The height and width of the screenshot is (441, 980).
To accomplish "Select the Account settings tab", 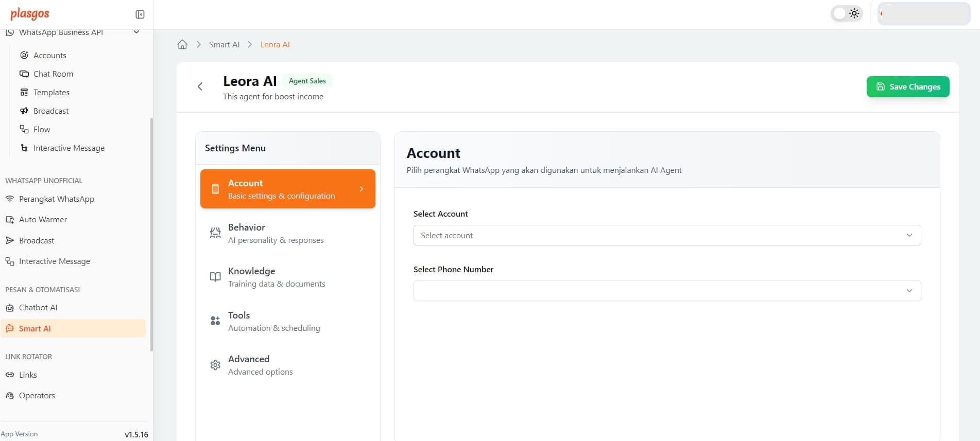I will (x=288, y=189).
